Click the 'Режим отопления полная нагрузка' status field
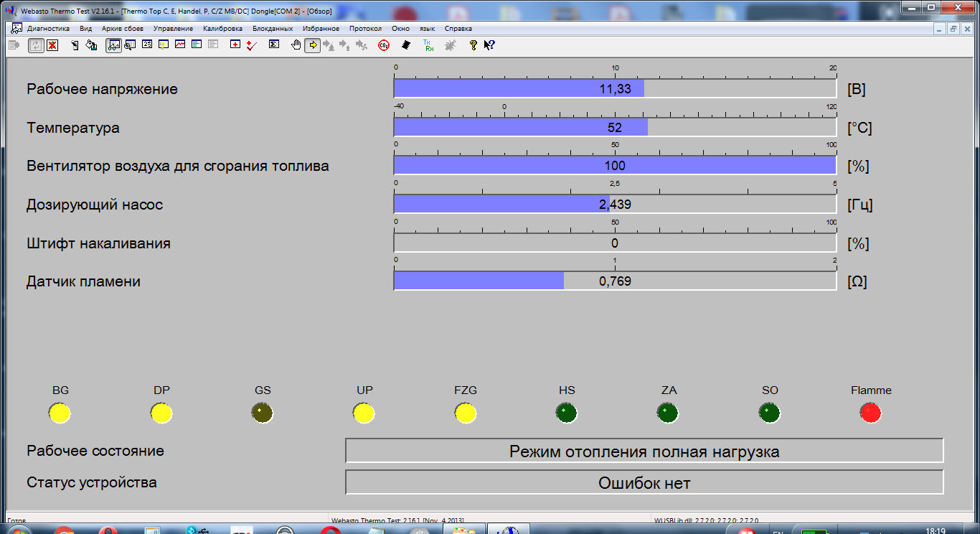Screen dimensions: 980x534 (x=644, y=451)
